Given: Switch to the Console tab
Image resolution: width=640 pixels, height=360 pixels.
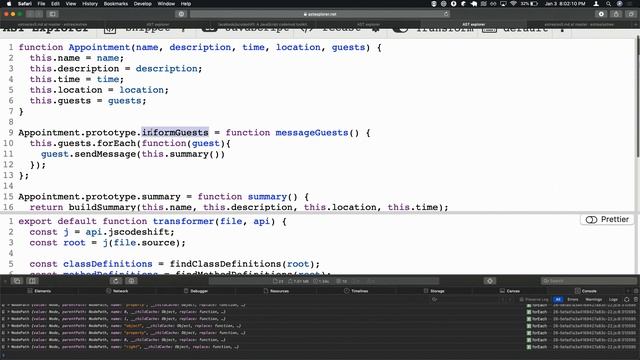Looking at the screenshot, I should [586, 291].
